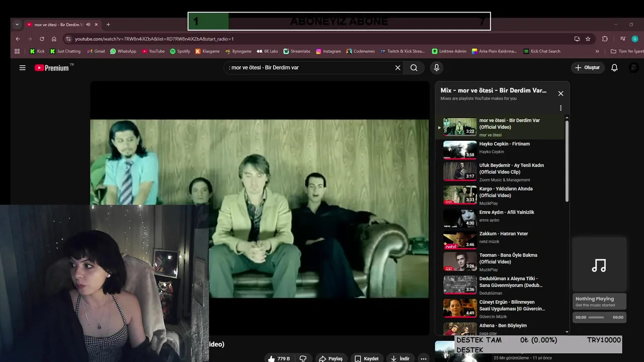
Task: Open the media control icon in toolbar
Action: (623, 39)
